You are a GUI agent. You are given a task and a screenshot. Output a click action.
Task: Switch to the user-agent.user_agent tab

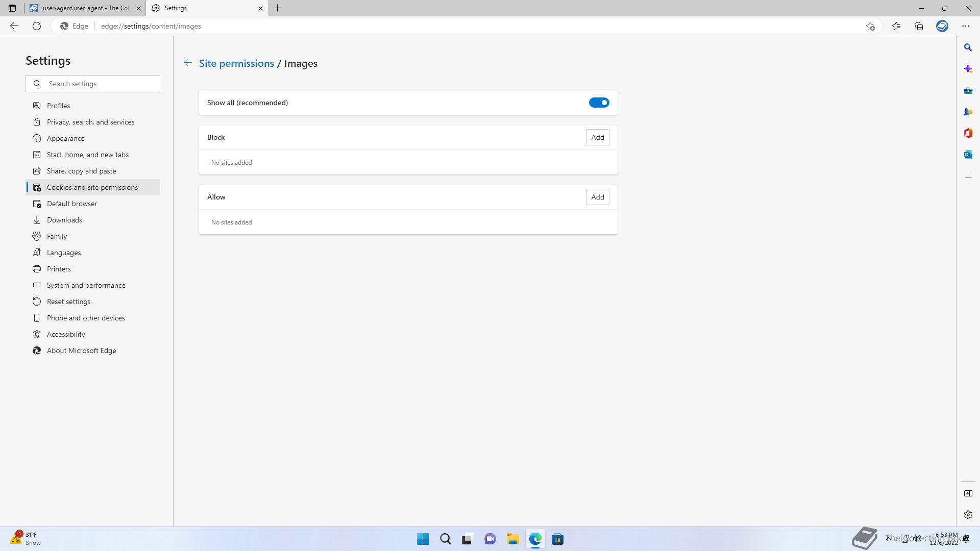(84, 8)
